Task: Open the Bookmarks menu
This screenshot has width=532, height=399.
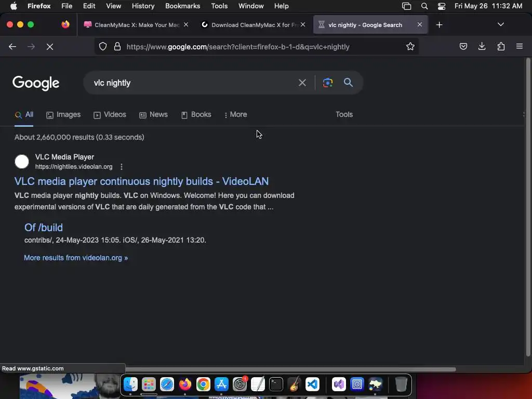Action: click(x=182, y=6)
